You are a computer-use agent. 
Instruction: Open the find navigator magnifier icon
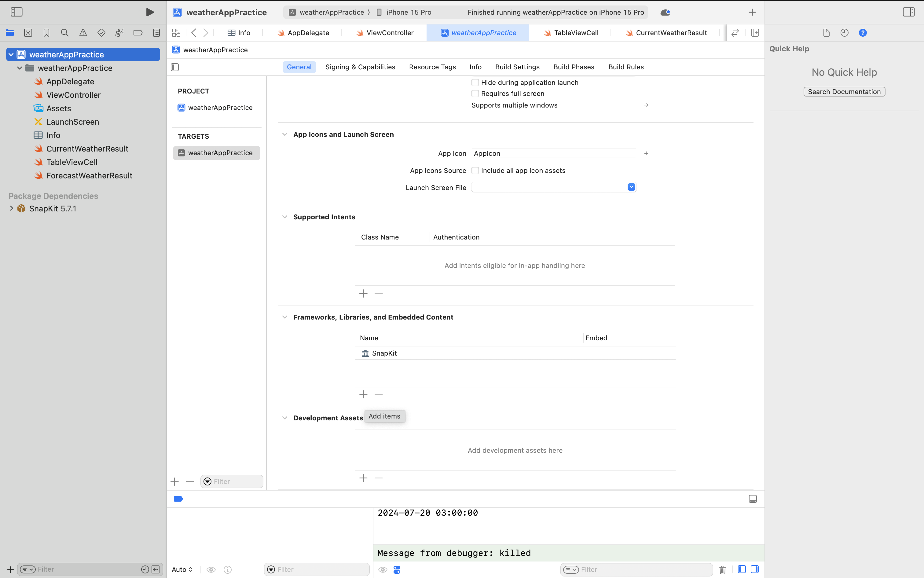64,33
